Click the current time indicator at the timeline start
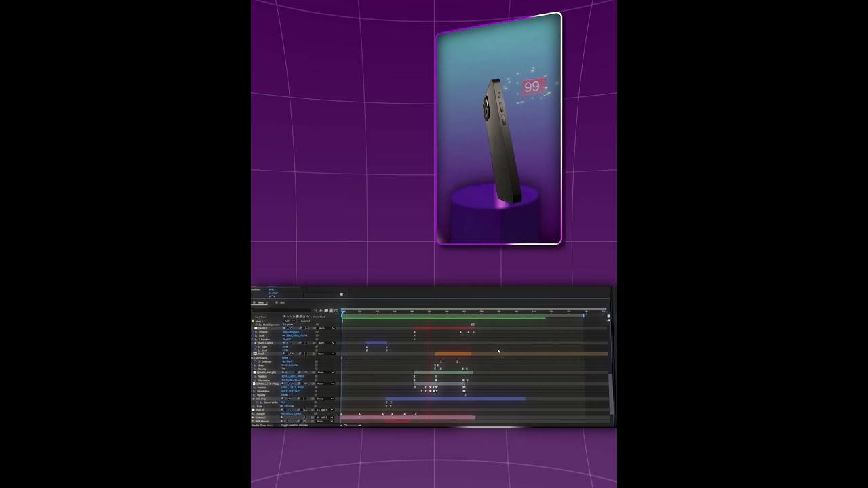868x488 pixels. [342, 312]
